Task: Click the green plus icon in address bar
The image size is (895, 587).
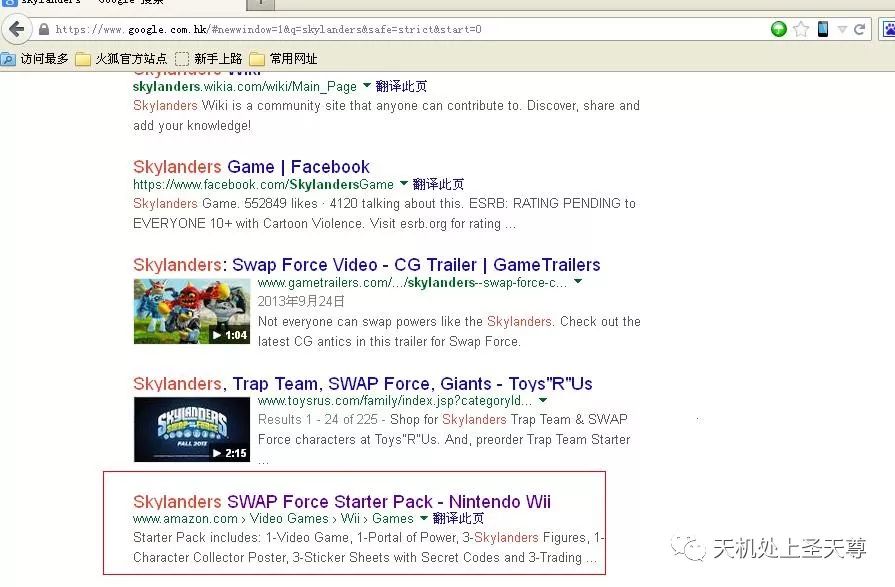Action: pyautogui.click(x=779, y=29)
